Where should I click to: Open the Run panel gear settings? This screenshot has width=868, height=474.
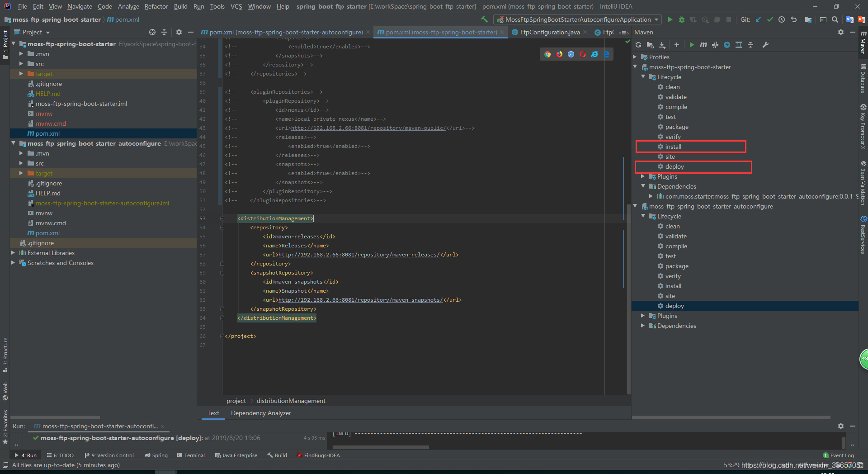[841, 426]
